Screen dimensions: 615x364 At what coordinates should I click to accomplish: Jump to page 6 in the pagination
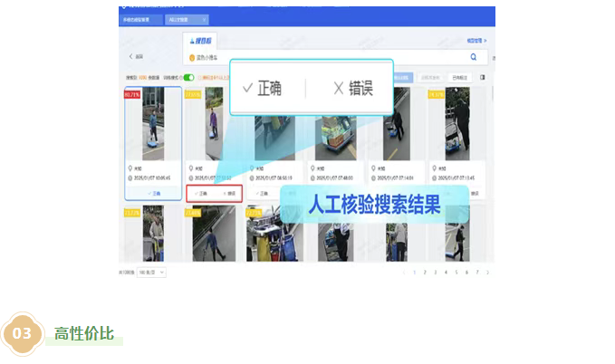coord(466,273)
